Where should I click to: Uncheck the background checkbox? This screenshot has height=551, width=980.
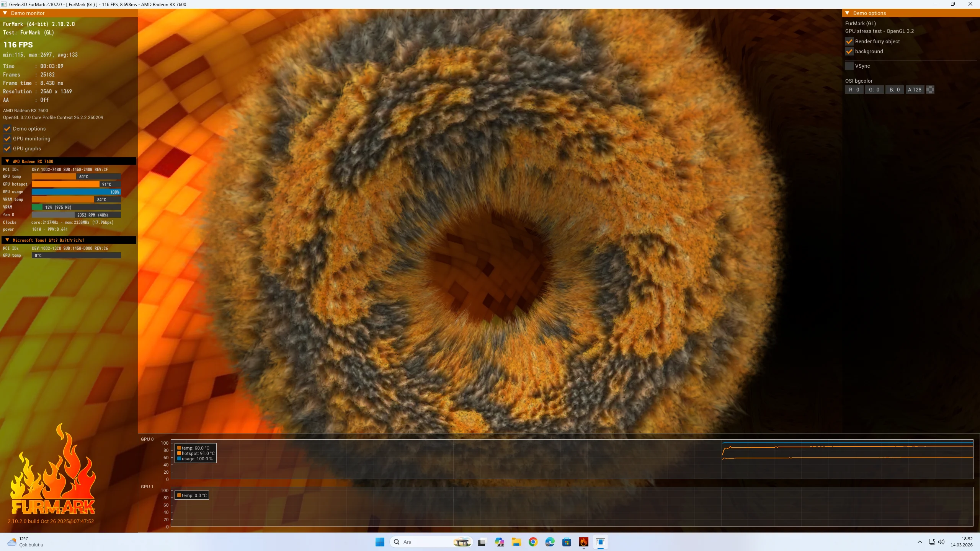coord(849,51)
